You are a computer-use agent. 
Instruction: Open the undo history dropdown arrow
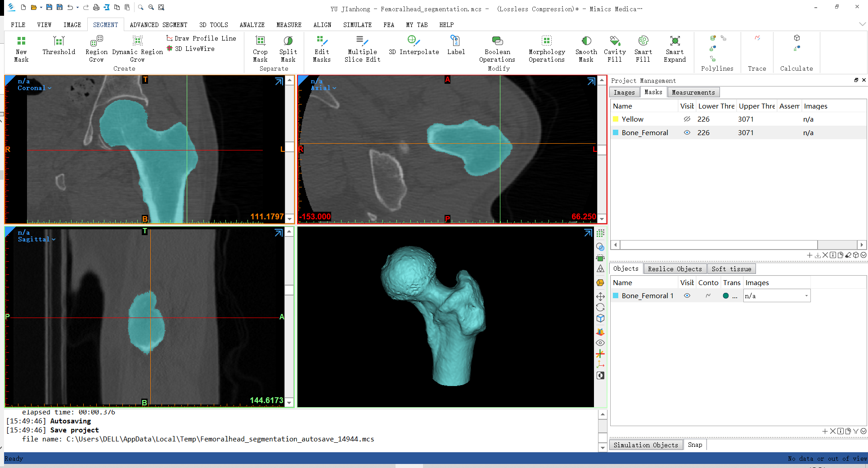point(77,7)
